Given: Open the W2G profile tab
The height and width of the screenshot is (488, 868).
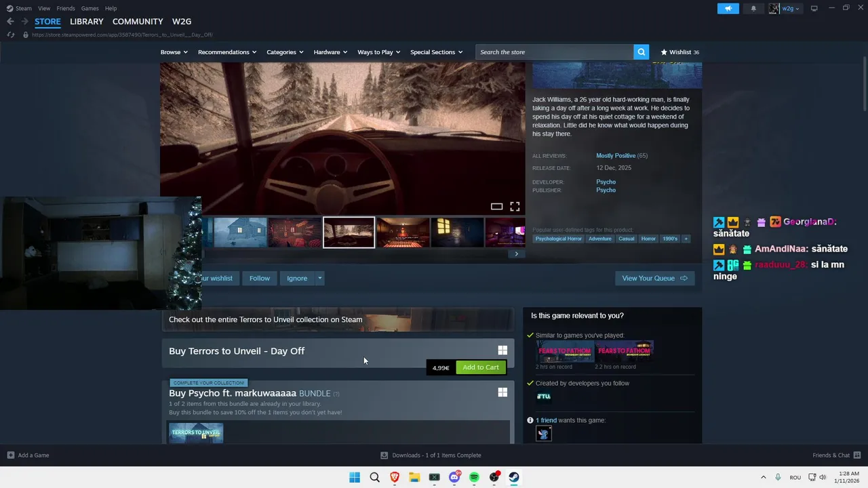Looking at the screenshot, I should (x=182, y=22).
